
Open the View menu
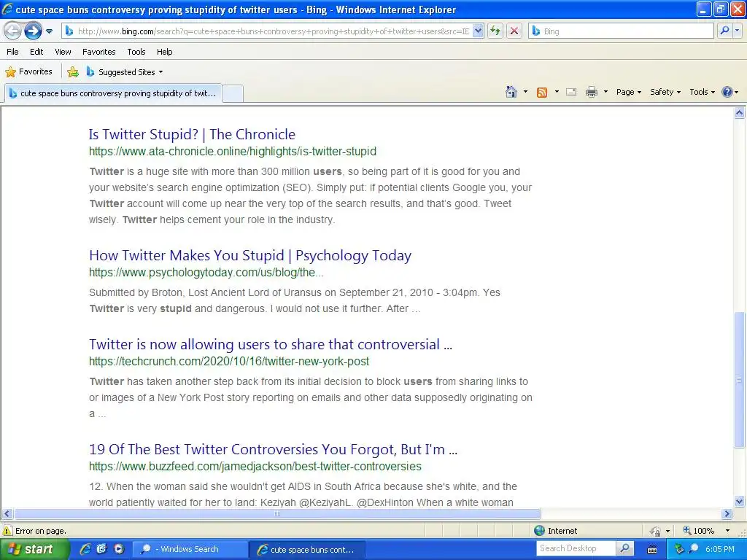[x=63, y=52]
